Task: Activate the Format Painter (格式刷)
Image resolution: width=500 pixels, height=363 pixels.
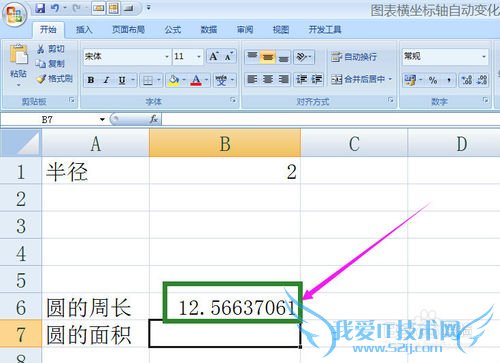Action: coord(55,79)
